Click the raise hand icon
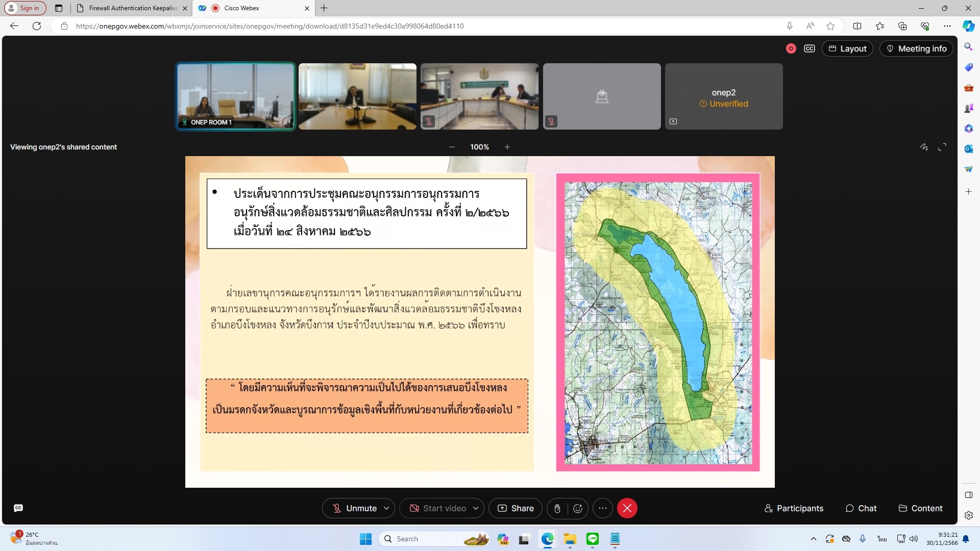 tap(557, 508)
